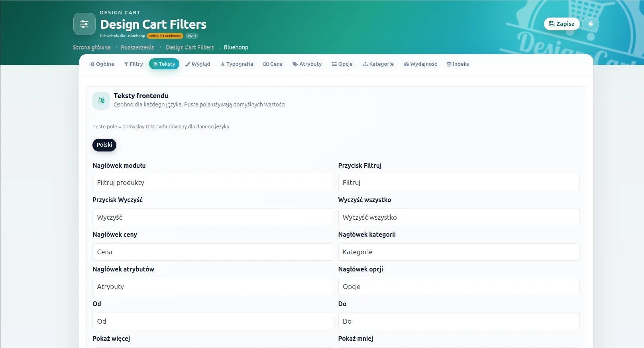
Task: Edit the Nagłówek ceny field
Action: (213, 252)
